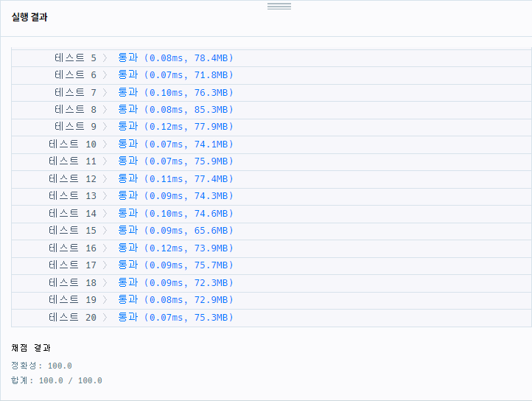Click the chevron next to 테스트 14
Image resolution: width=532 pixels, height=401 pixels.
point(105,214)
